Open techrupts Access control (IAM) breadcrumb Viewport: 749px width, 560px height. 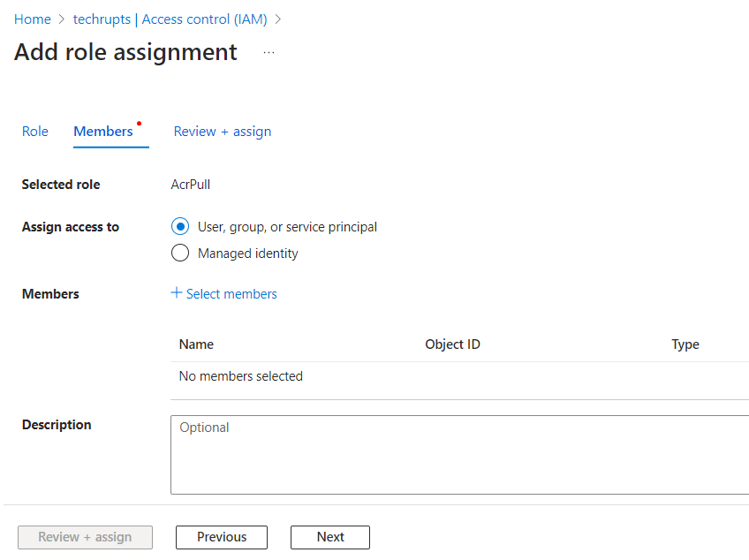coord(171,19)
